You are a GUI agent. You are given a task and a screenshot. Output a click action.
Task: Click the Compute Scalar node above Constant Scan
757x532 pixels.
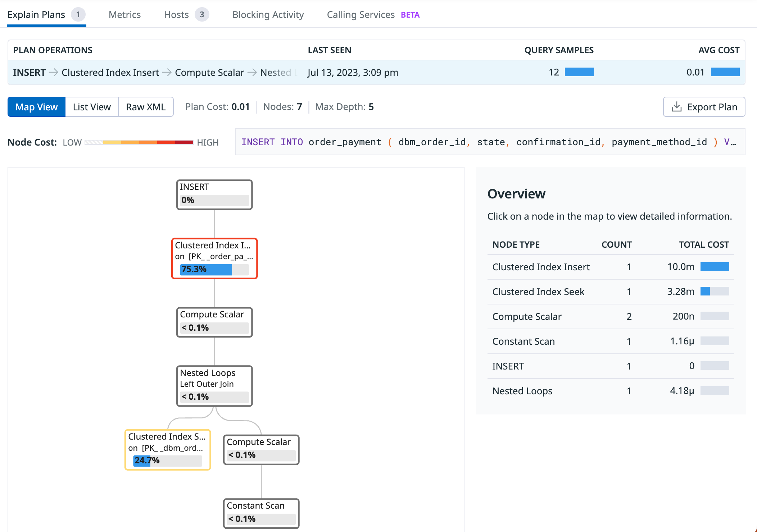pos(261,449)
